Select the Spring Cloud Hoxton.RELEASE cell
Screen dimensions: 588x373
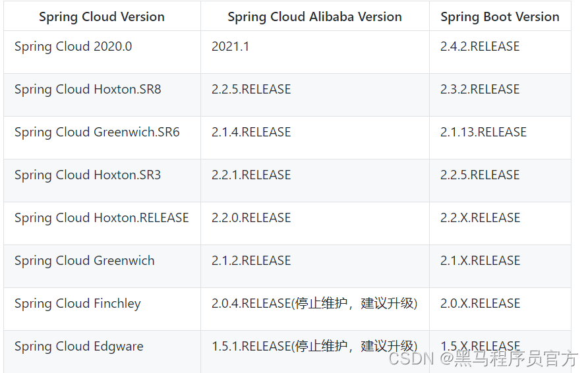point(102,218)
